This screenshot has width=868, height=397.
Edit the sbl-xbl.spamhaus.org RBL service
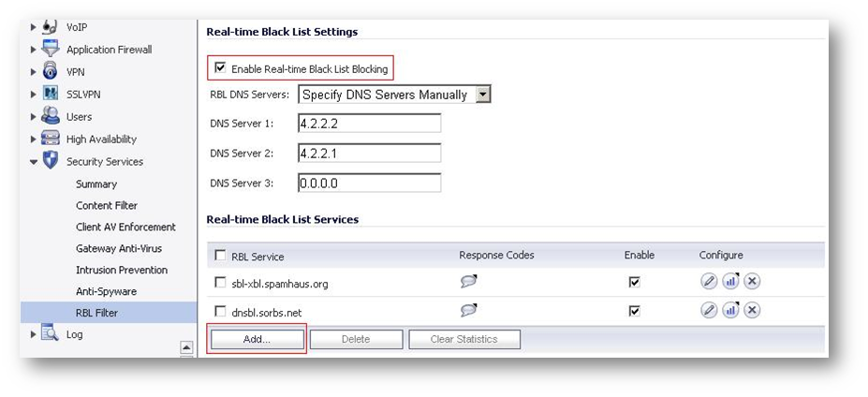(709, 281)
